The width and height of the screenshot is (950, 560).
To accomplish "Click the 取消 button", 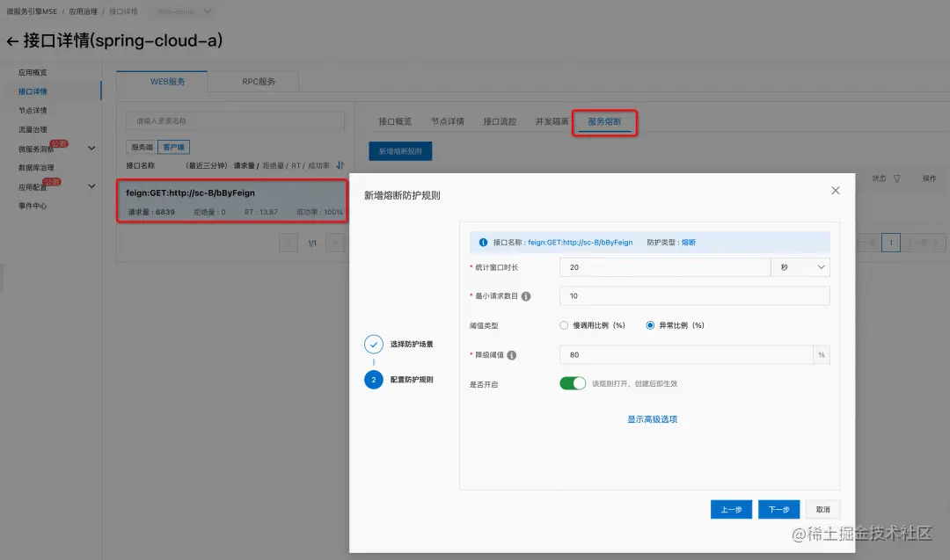I will pyautogui.click(x=822, y=510).
